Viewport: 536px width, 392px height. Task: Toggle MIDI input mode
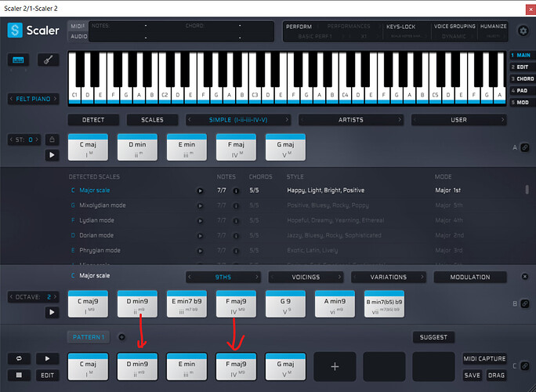coord(78,27)
